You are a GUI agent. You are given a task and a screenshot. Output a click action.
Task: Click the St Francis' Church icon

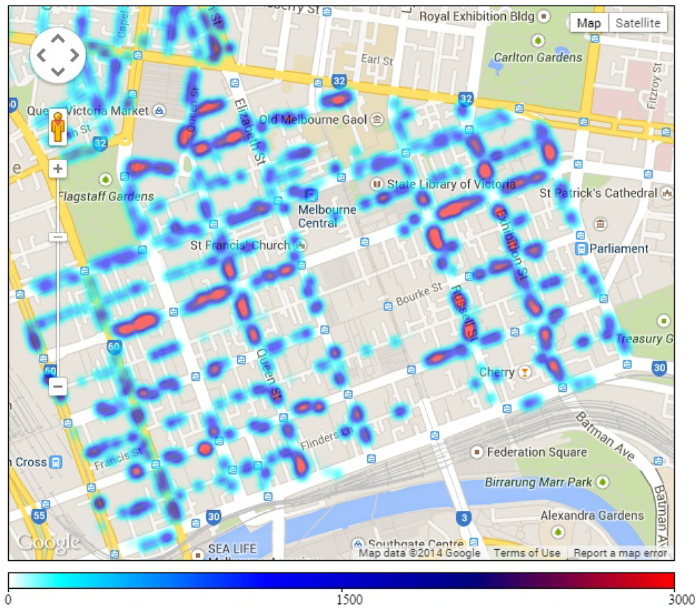pyautogui.click(x=301, y=245)
